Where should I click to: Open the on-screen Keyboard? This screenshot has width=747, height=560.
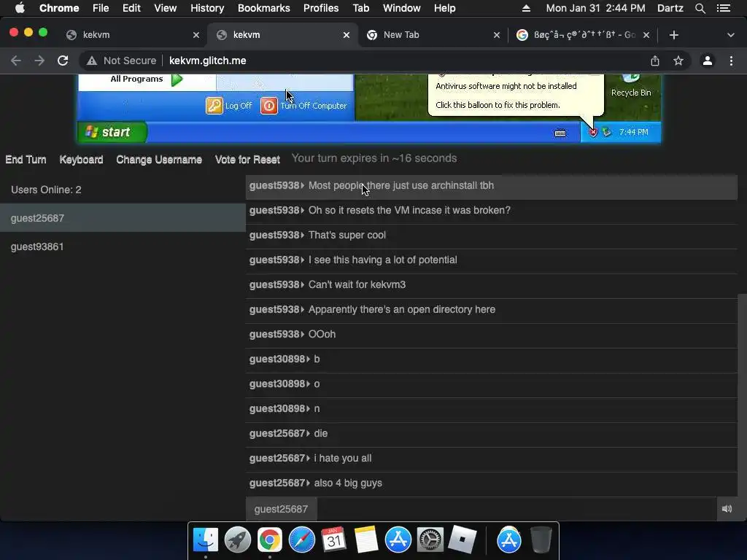pos(81,160)
